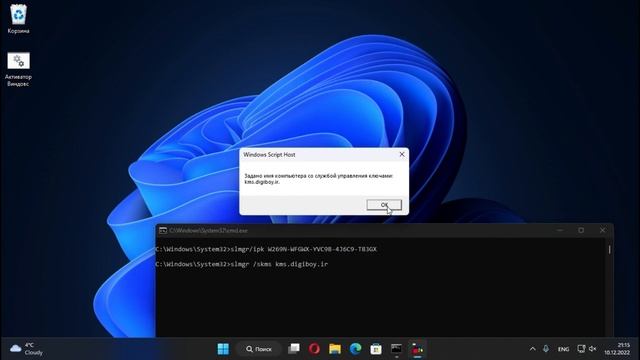Expand the hidden system tray icons chevron
The width and height of the screenshot is (640, 360).
532,349
